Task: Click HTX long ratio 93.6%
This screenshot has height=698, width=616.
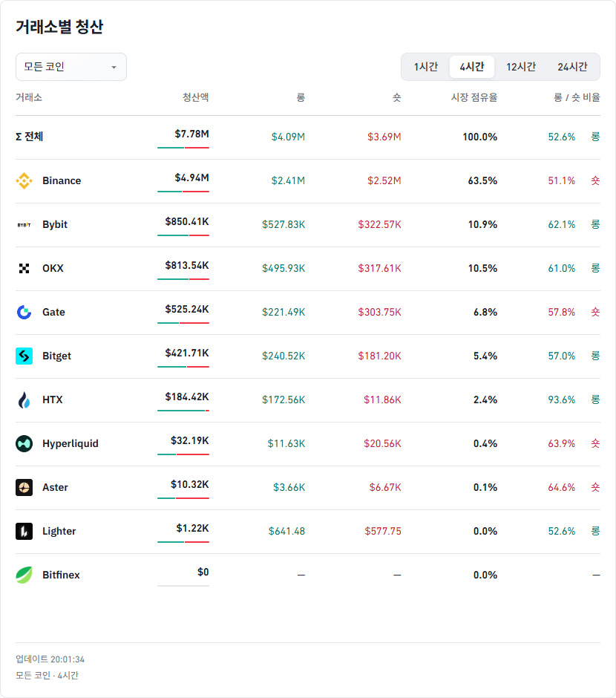Action: 561,399
